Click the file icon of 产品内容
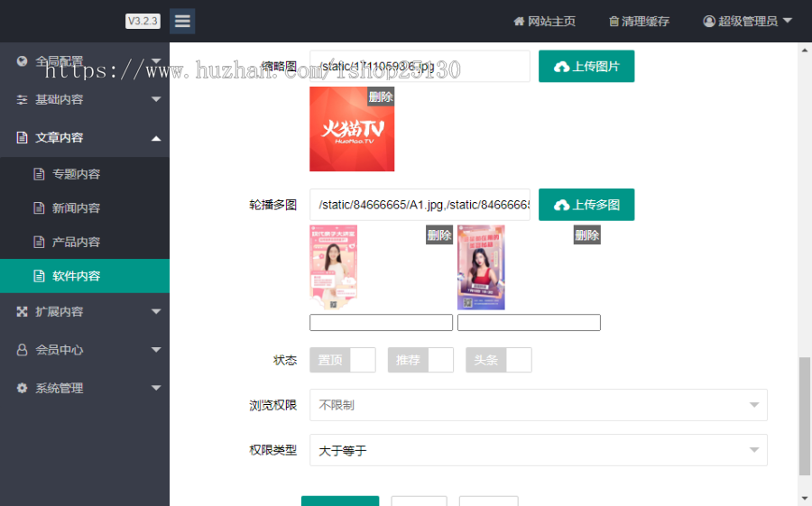Screen dimensions: 812x506 pyautogui.click(x=39, y=242)
